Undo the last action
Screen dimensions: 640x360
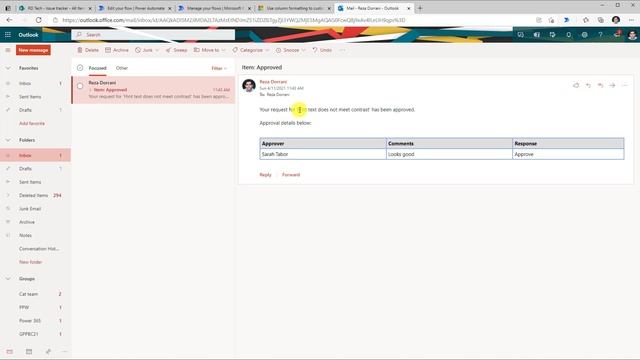point(322,50)
